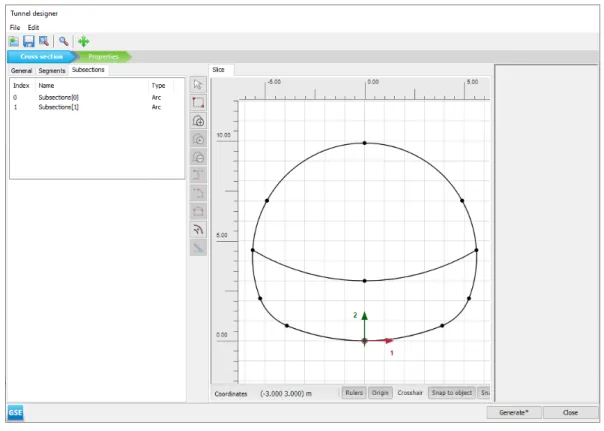
Task: Click the Generate* button
Action: [514, 413]
